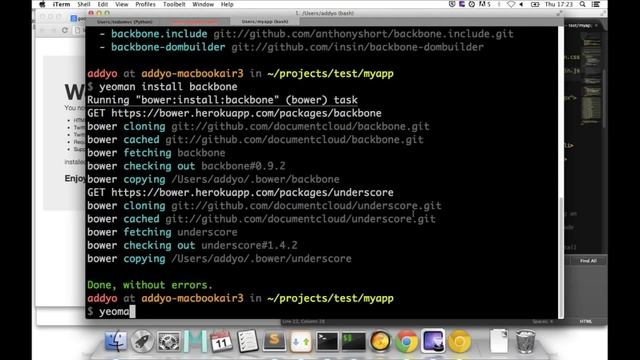The image size is (640, 360).
Task: Click the iTerm fullscreen arrows icon
Action: pyautogui.click(x=559, y=13)
